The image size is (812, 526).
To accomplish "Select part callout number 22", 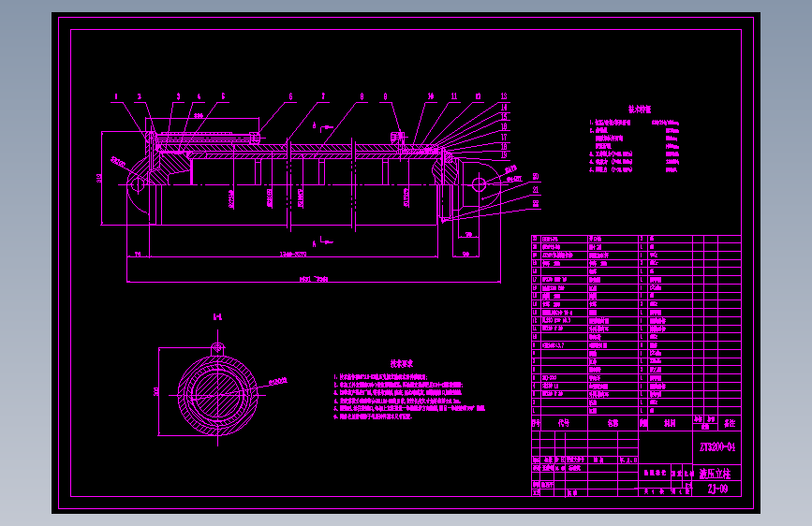I will [x=536, y=203].
